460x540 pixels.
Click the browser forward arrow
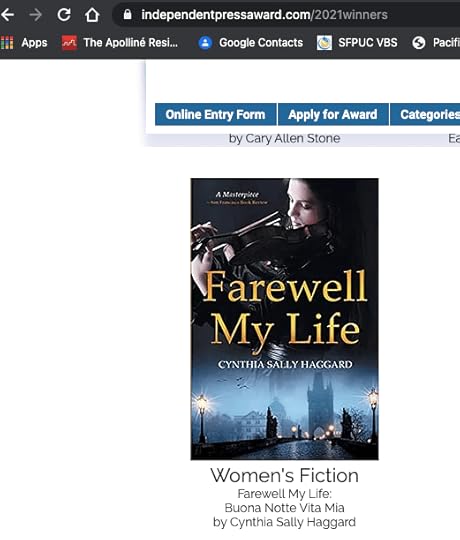click(x=35, y=15)
